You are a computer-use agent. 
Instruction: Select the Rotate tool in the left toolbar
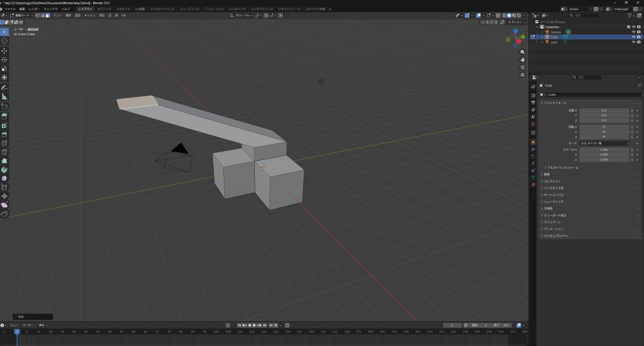click(4, 59)
